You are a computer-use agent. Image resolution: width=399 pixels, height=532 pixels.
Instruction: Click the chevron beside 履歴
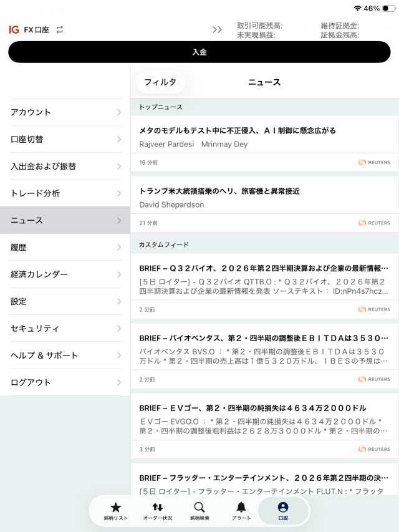[118, 248]
